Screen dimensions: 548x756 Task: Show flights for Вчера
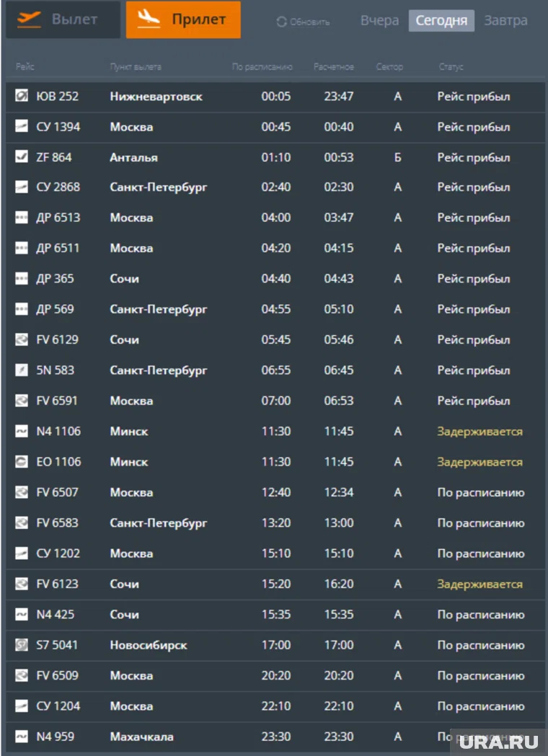(x=379, y=21)
